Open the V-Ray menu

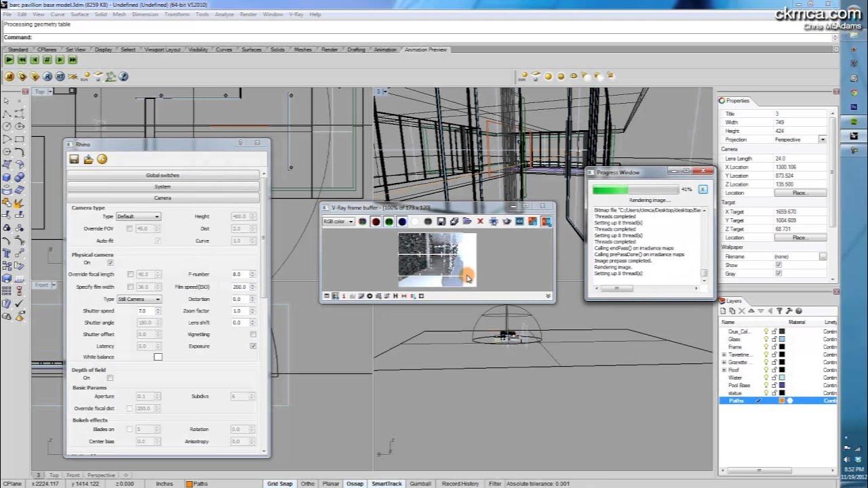[x=296, y=14]
